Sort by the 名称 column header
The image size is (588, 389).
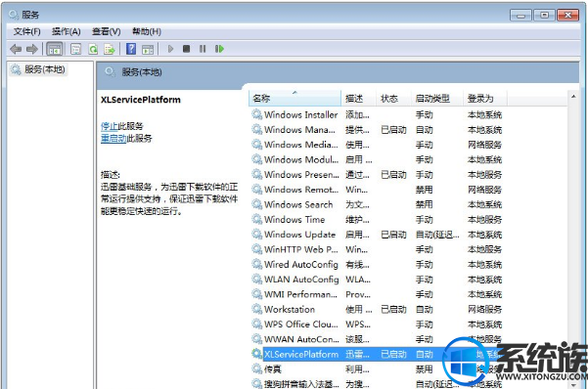point(294,98)
